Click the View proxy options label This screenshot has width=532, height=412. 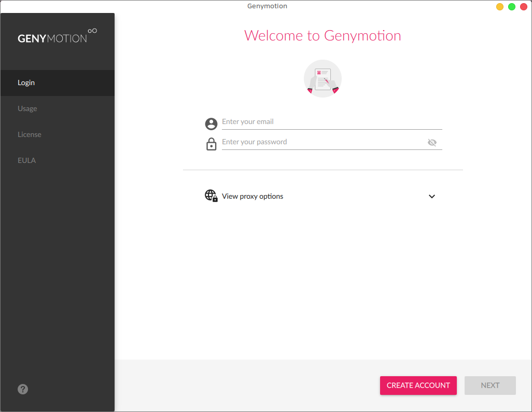point(253,197)
